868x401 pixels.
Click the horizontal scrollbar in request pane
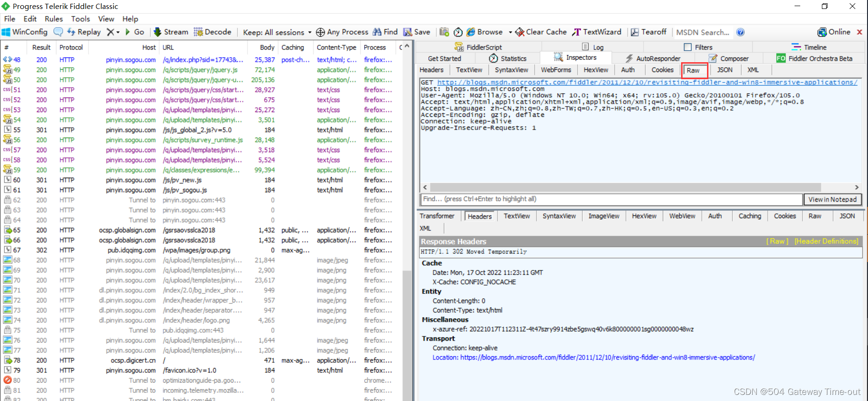pyautogui.click(x=625, y=187)
